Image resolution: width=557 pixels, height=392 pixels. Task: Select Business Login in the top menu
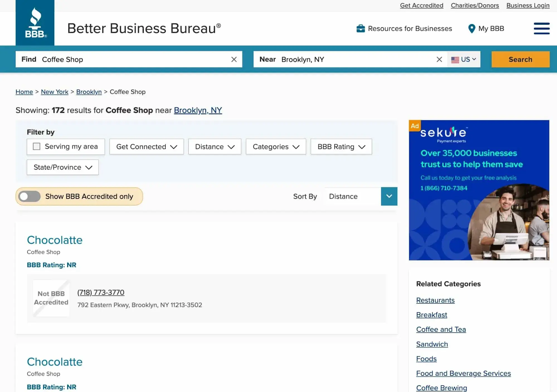[x=528, y=5]
